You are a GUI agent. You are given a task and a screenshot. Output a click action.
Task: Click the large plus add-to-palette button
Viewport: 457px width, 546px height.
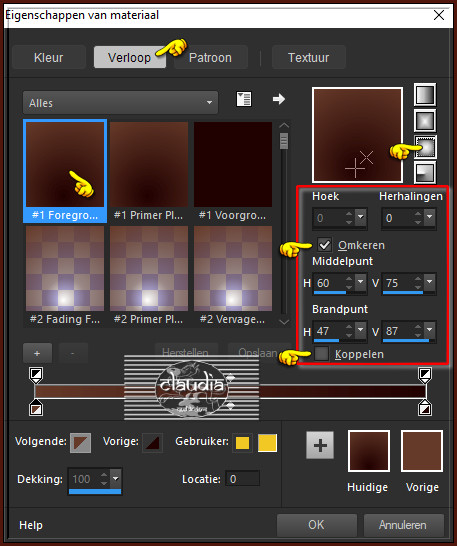pyautogui.click(x=320, y=445)
